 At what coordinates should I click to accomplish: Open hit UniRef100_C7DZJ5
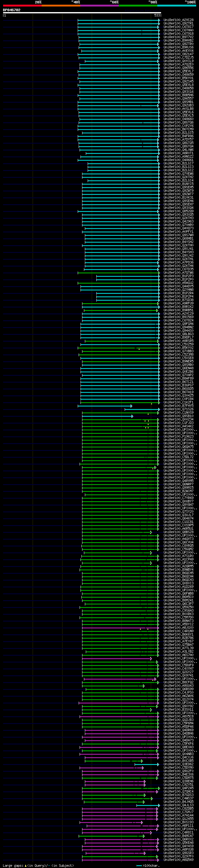coord(179,58)
